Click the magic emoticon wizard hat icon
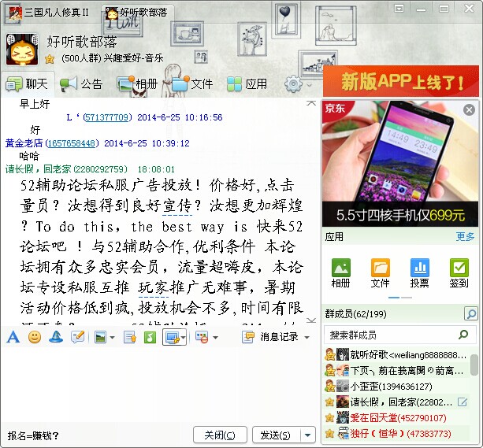Viewport: 483px width, 448px height. click(56, 337)
